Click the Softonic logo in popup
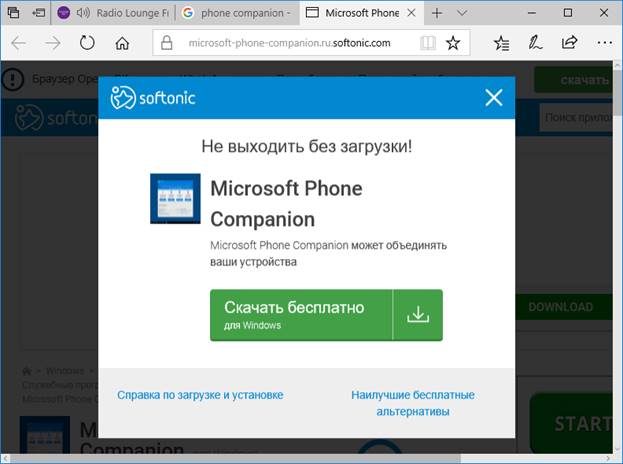Screen dimensions: 623x464 tap(153, 97)
